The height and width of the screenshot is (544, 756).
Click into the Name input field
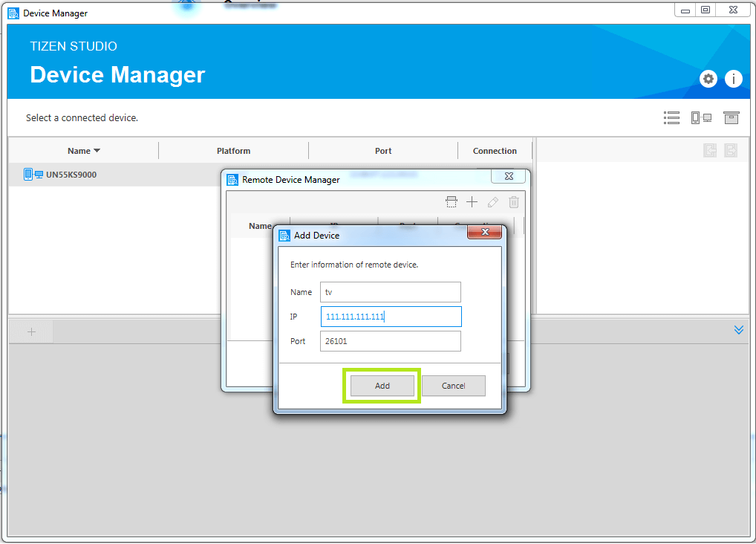tap(391, 292)
